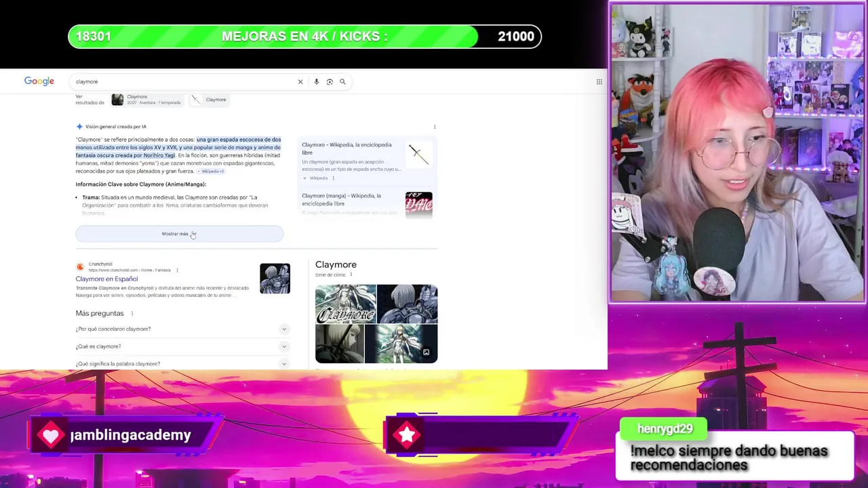Open the standing warrior Claymore image
Screen dimensions: 868x488
(x=401, y=344)
